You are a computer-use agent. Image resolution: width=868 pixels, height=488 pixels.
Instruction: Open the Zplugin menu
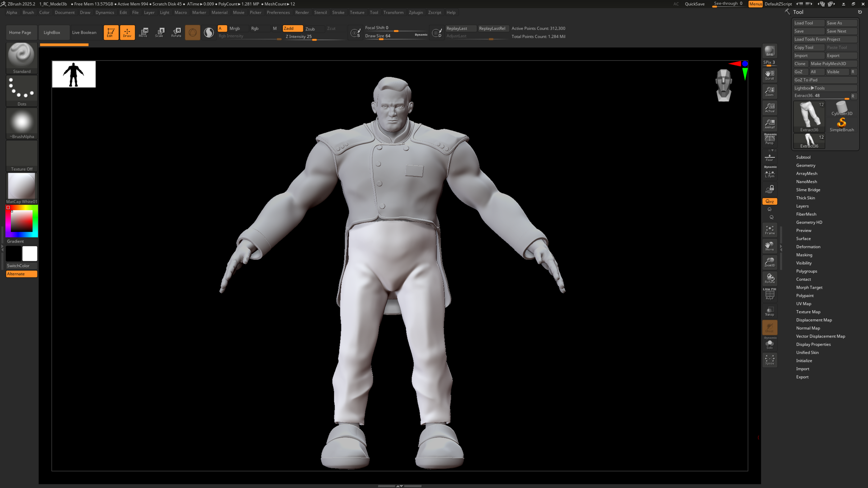pos(416,12)
